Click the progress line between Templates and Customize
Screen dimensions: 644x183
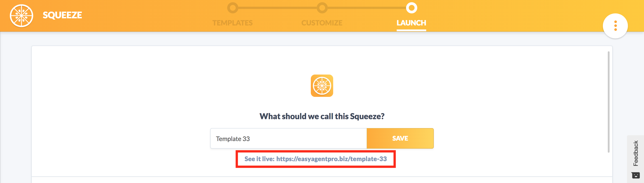(277, 8)
